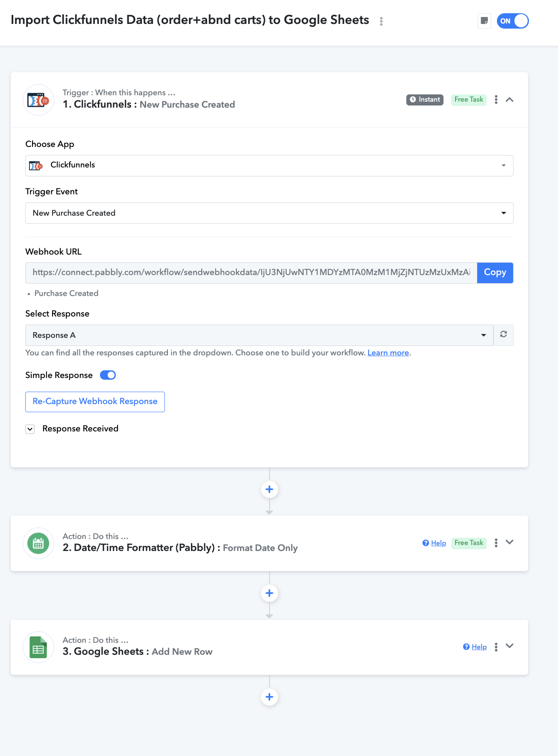Open the Choose App dropdown
Viewport: 558px width, 756px height.
coord(269,166)
